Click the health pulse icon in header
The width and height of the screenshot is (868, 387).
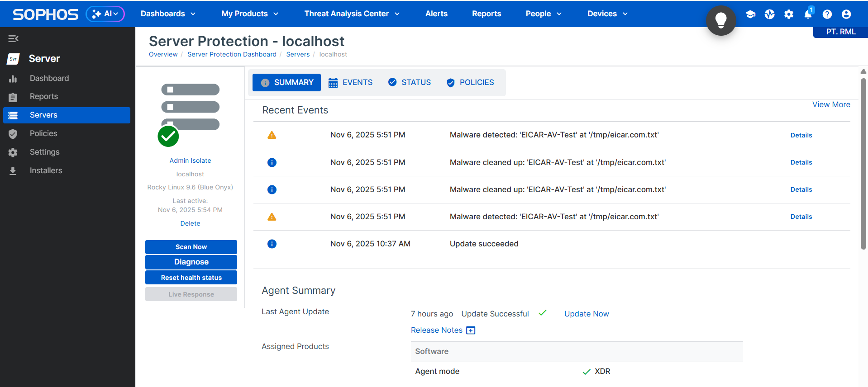[769, 14]
